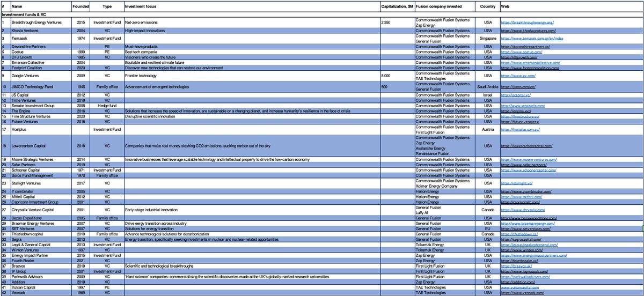Select the 'Hedge fund' type cell
This screenshot has height=296, width=644.
tap(108, 105)
